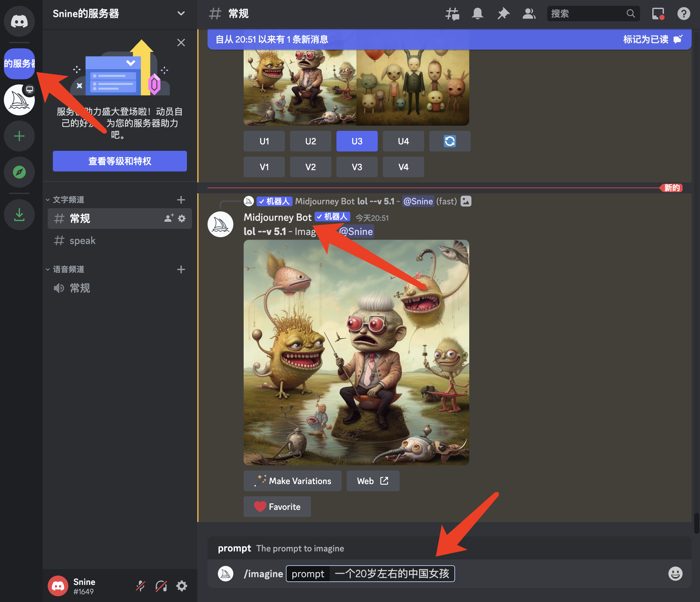The height and width of the screenshot is (602, 700).
Task: Open emoji picker in message box
Action: (x=675, y=574)
